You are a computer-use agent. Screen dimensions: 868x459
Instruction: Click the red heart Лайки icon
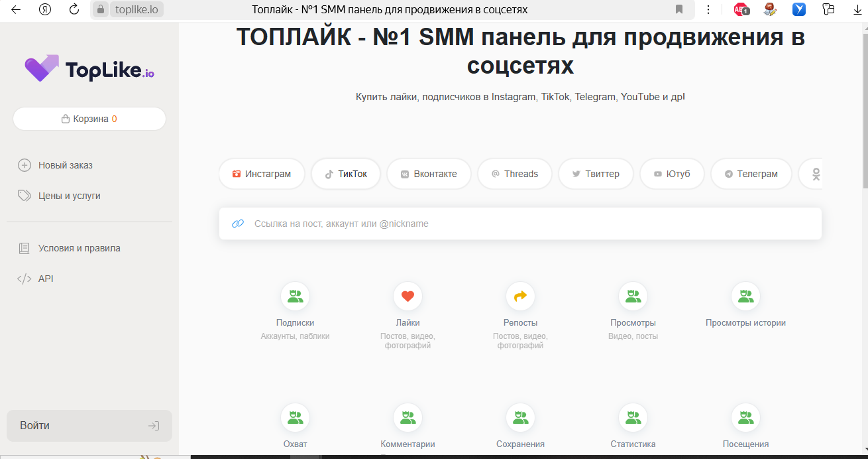pyautogui.click(x=407, y=296)
